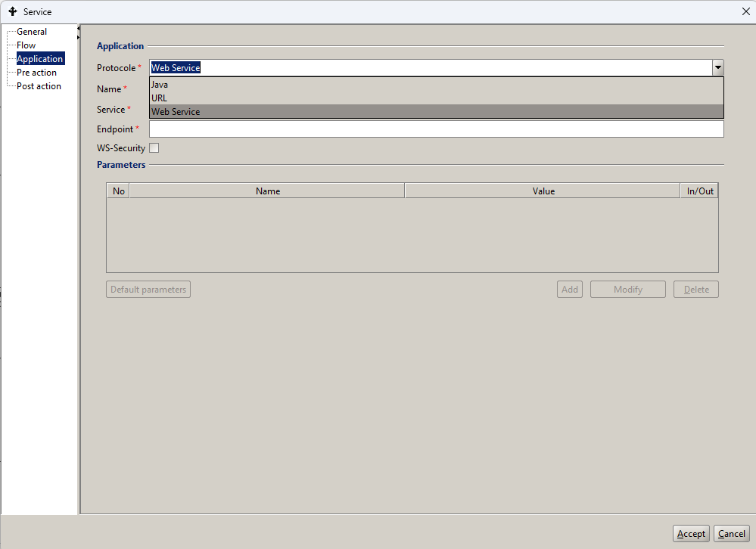Select the Pre action tree item
The image size is (756, 549).
click(36, 73)
